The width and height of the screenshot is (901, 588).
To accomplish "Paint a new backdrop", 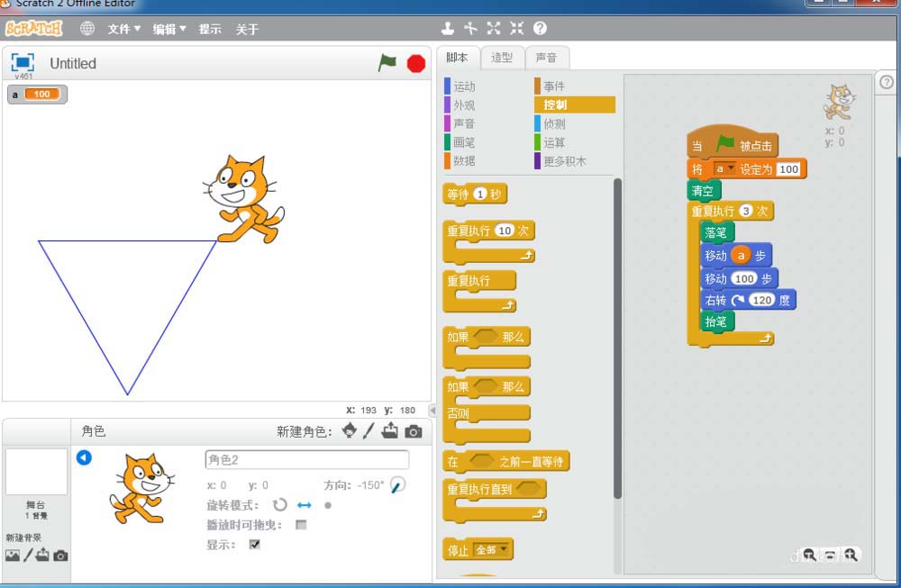I will [28, 556].
